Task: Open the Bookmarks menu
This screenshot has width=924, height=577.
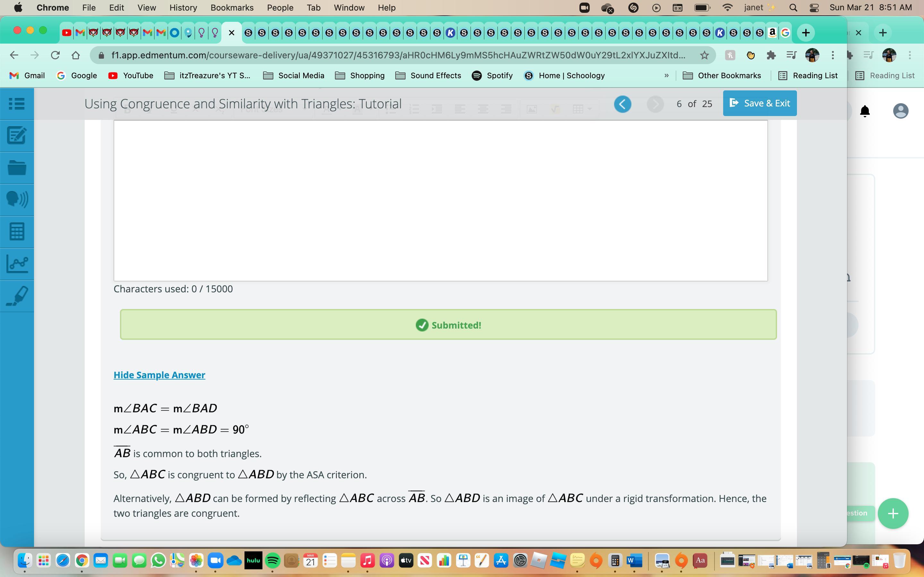Action: click(x=232, y=8)
